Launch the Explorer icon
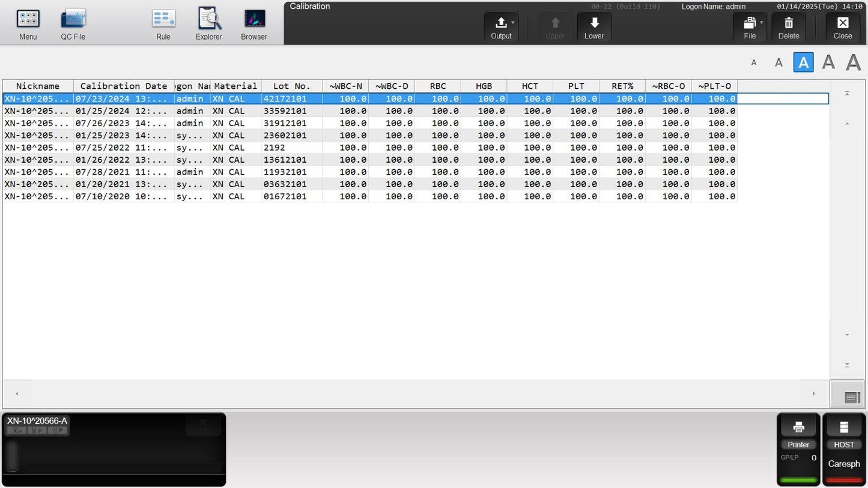Screen dimensions: 868x488 [209, 25]
